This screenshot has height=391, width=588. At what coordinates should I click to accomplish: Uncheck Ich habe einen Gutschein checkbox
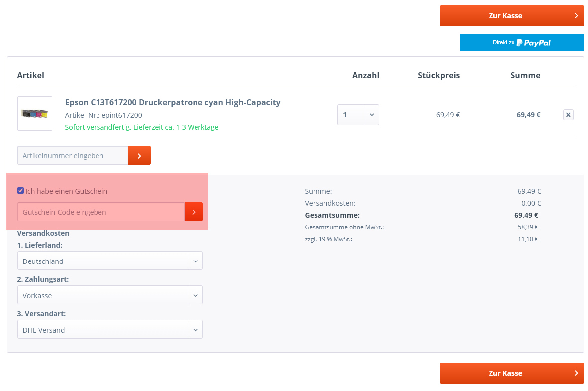[x=20, y=191]
